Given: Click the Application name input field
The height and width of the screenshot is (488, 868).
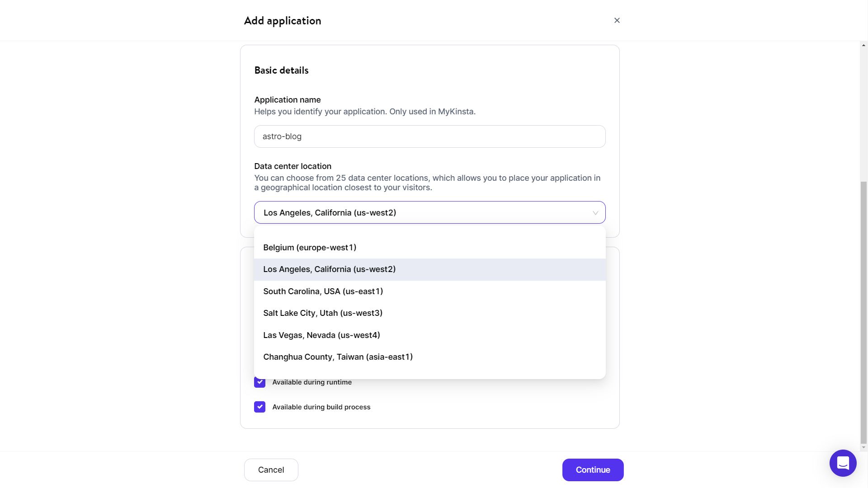Looking at the screenshot, I should point(429,136).
